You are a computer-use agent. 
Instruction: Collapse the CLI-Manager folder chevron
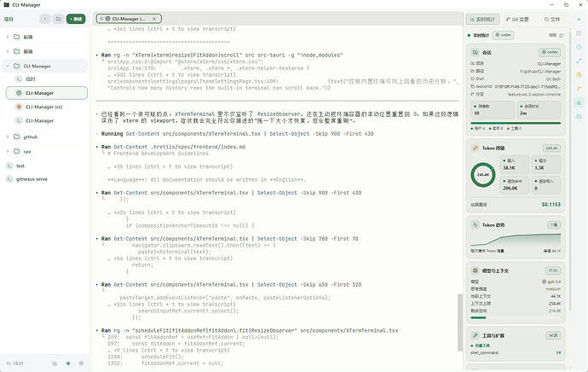pos(8,66)
